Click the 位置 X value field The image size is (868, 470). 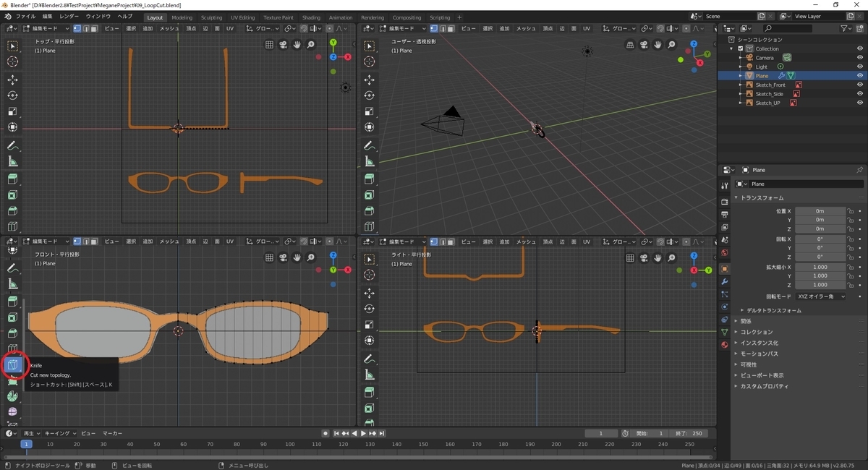(x=820, y=211)
